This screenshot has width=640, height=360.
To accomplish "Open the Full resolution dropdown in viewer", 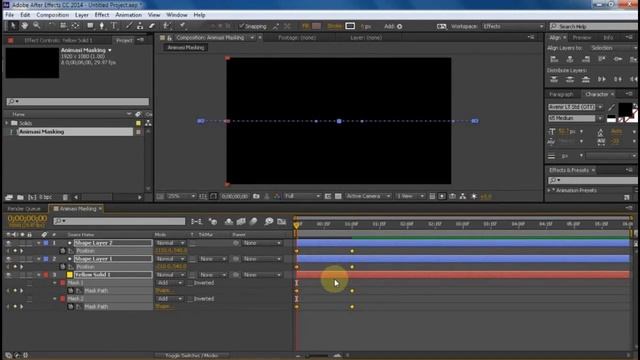I will coord(302,196).
